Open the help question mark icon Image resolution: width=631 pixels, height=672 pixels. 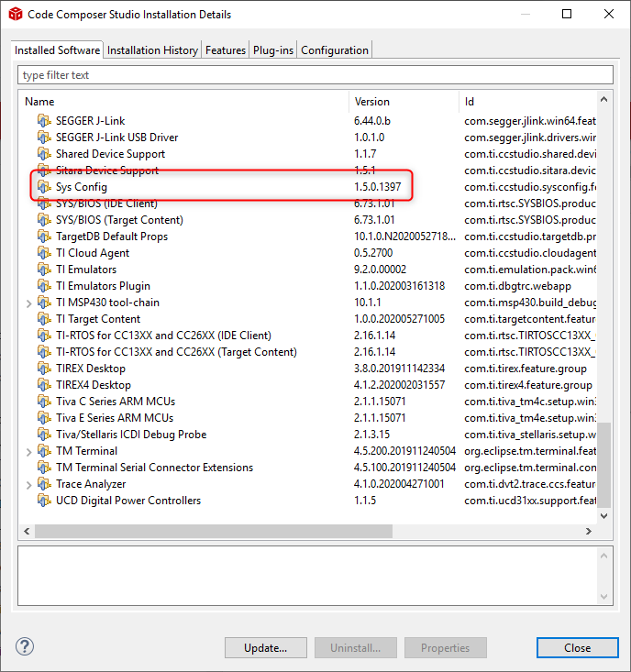point(25,646)
